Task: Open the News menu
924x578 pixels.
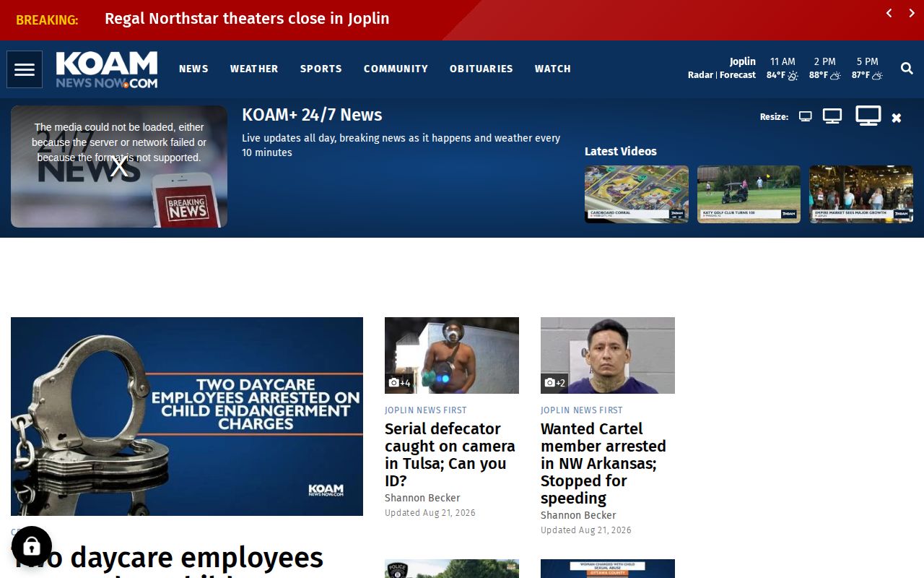Action: coord(193,69)
